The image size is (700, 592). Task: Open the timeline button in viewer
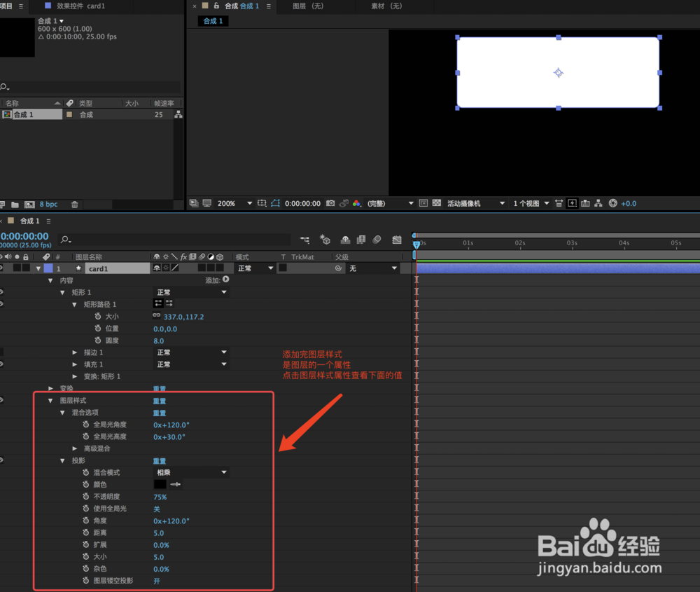(585, 203)
